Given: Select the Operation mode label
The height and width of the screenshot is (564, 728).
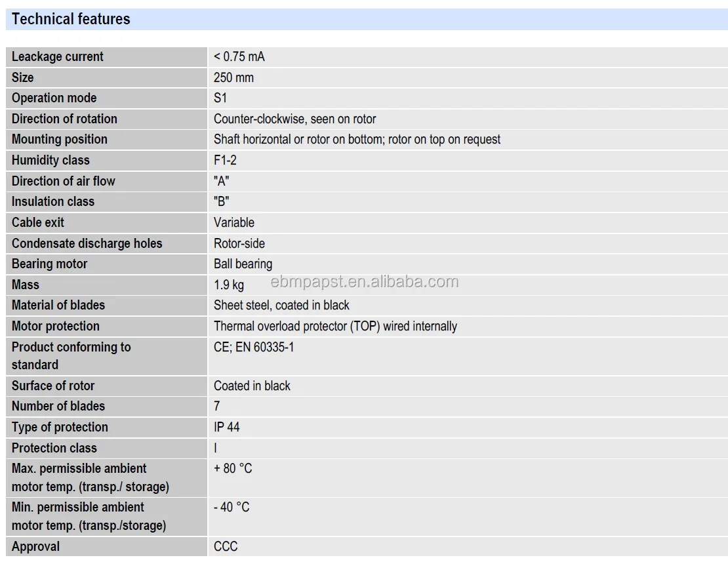Looking at the screenshot, I should 54,98.
